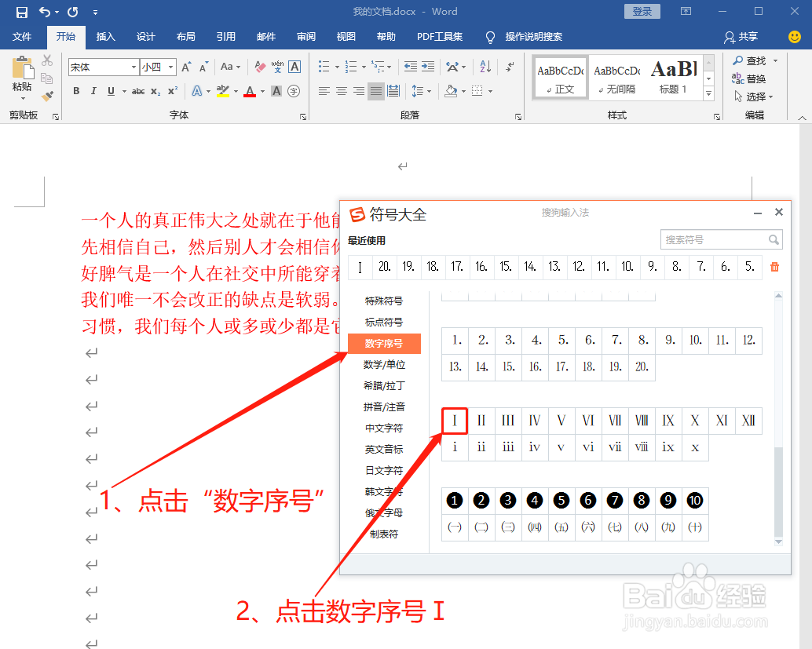
Task: Open the Line Spacing dropdown
Action: pos(425,91)
